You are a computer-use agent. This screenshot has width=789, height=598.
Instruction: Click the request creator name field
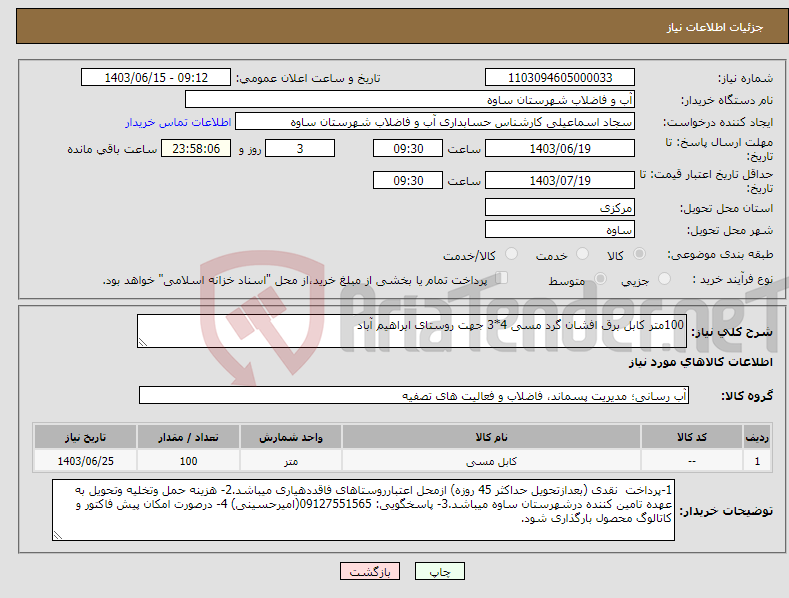point(435,121)
